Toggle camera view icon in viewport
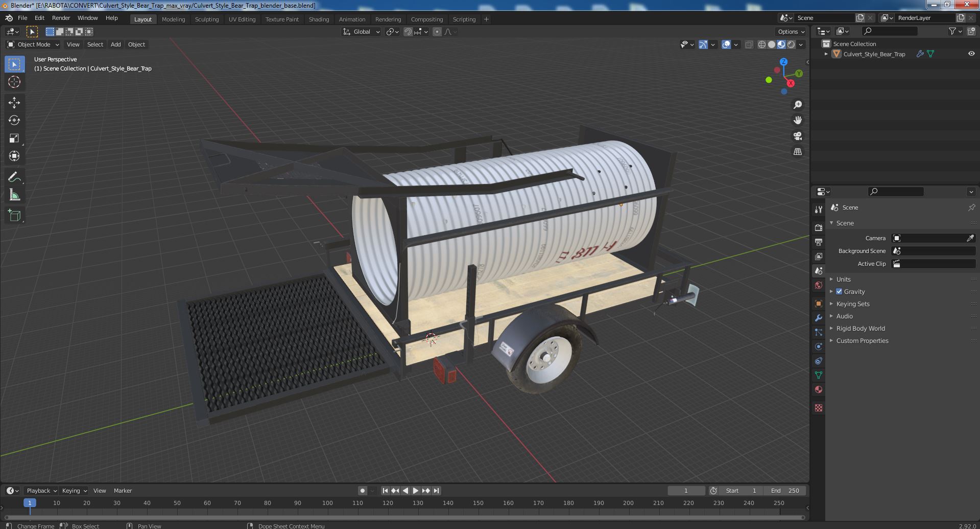 pos(797,136)
